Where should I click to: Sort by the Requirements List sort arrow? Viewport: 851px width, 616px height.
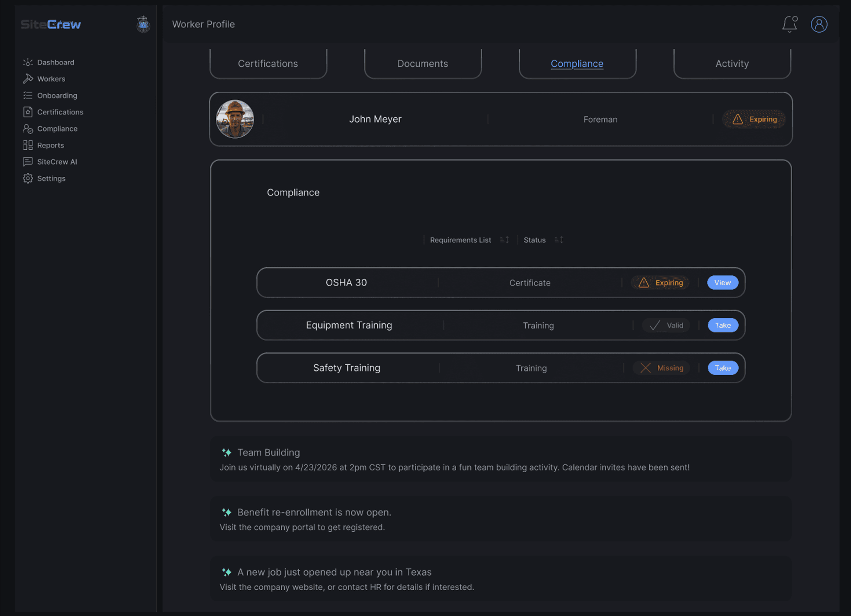504,240
